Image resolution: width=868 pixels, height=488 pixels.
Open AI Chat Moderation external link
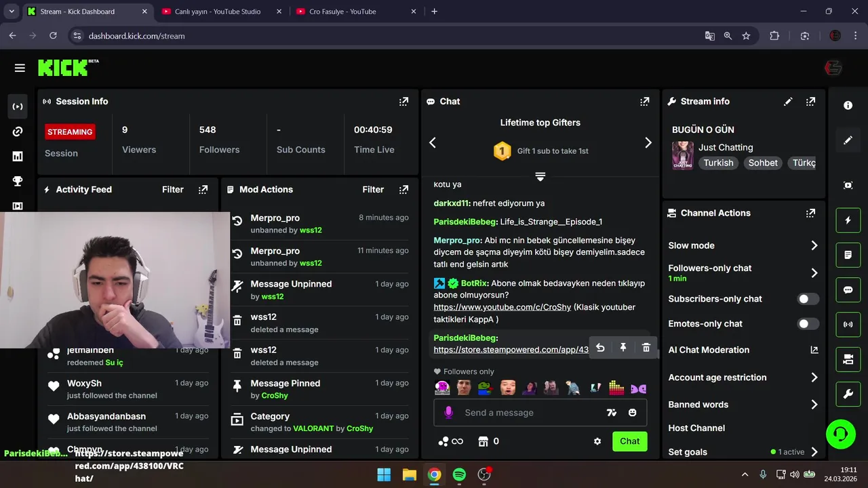[814, 350]
